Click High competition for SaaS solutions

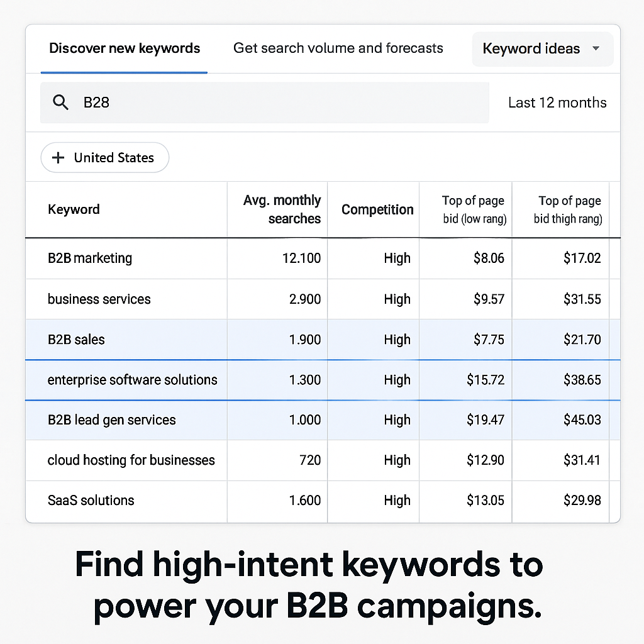(x=397, y=501)
